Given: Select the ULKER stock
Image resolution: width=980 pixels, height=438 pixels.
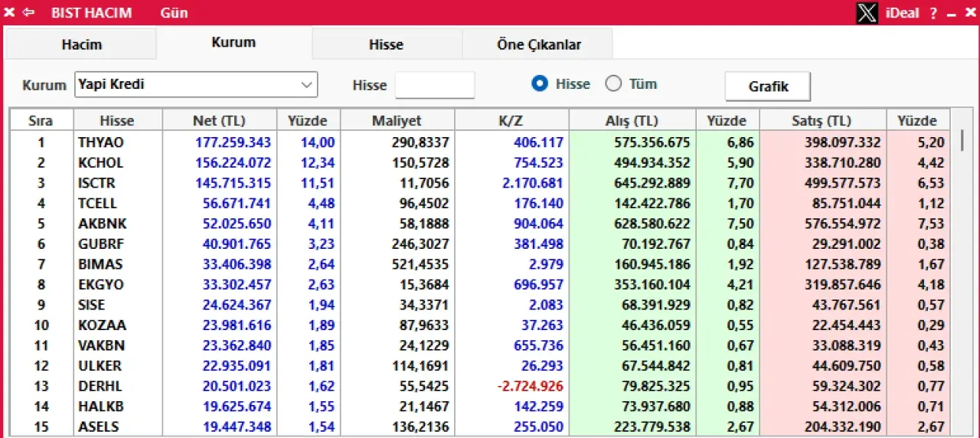Looking at the screenshot, I should (x=100, y=366).
